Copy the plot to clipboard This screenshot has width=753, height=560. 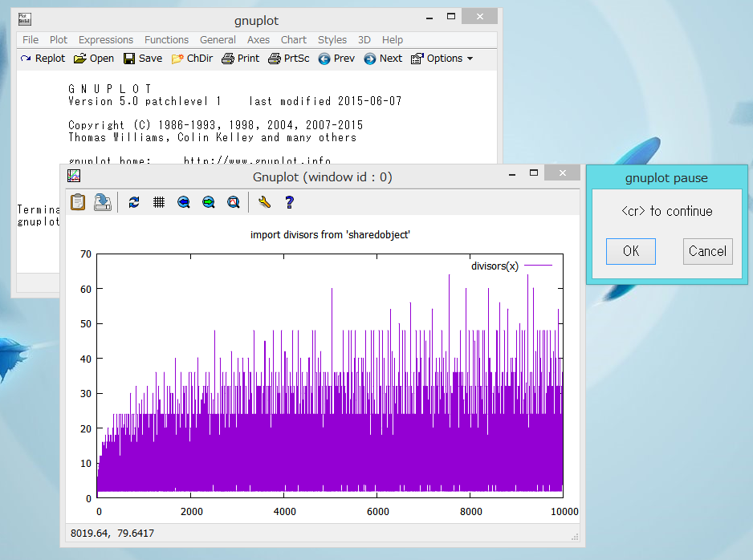[78, 202]
